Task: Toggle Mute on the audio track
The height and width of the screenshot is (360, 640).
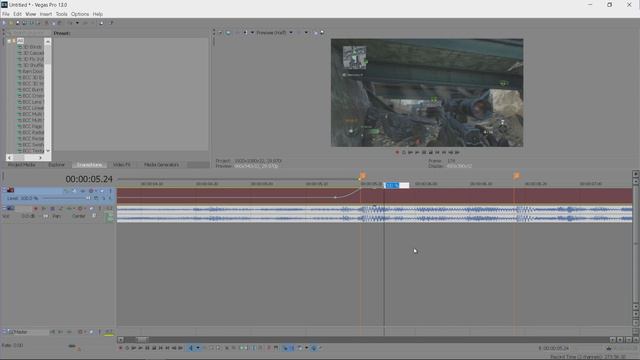Action: tap(91, 209)
